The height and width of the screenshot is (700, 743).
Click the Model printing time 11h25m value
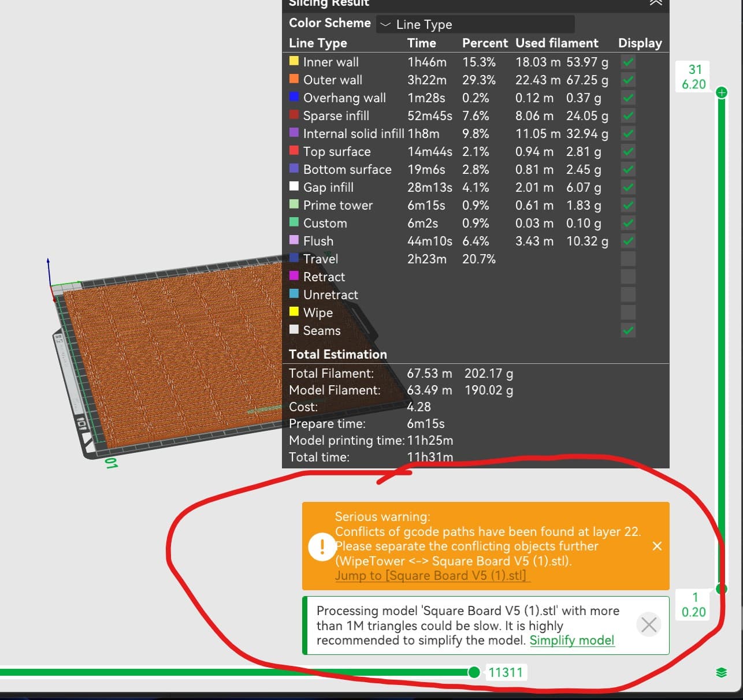point(430,440)
